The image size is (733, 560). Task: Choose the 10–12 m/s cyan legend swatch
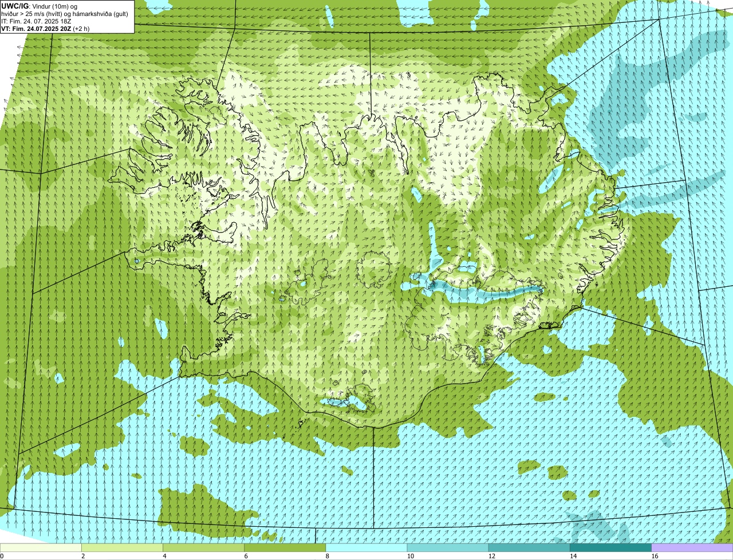click(x=448, y=548)
